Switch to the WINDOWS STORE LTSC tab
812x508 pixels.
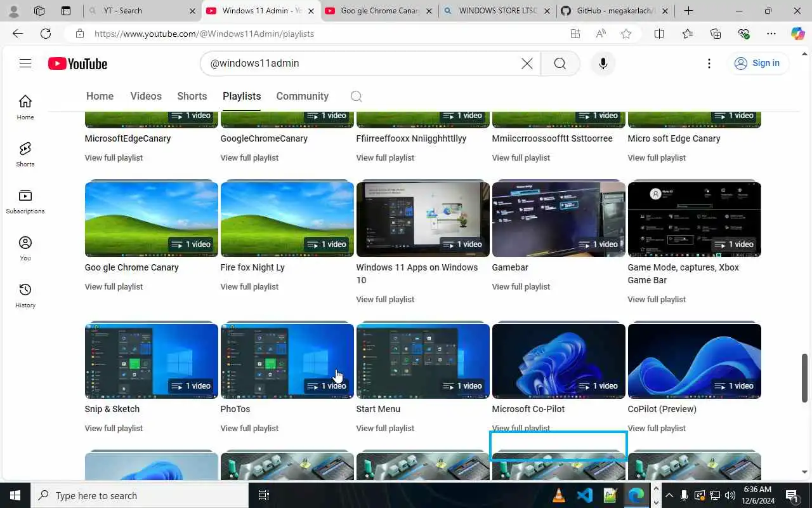point(497,11)
